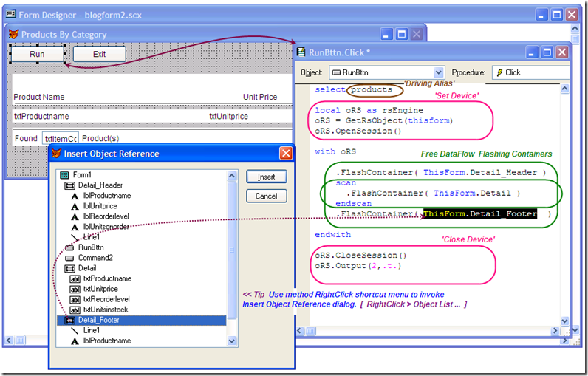Screen dimensions: 588x376
Task: Select txtUnitprice control on the form
Action: (x=228, y=116)
